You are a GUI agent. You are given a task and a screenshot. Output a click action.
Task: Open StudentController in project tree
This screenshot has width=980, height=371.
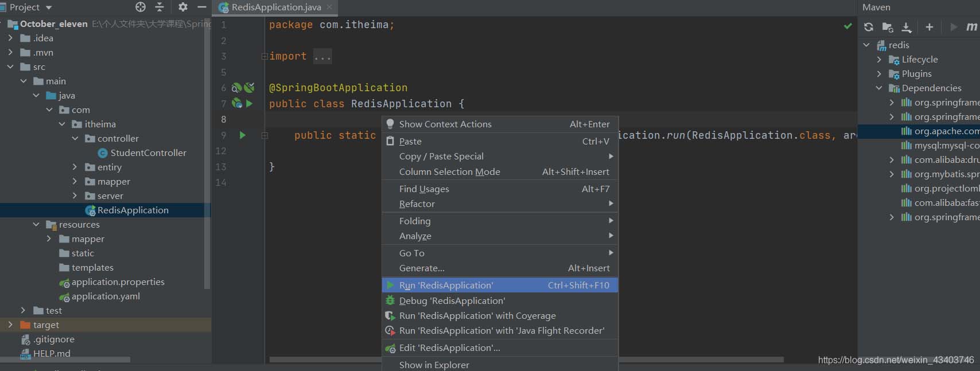pyautogui.click(x=148, y=153)
